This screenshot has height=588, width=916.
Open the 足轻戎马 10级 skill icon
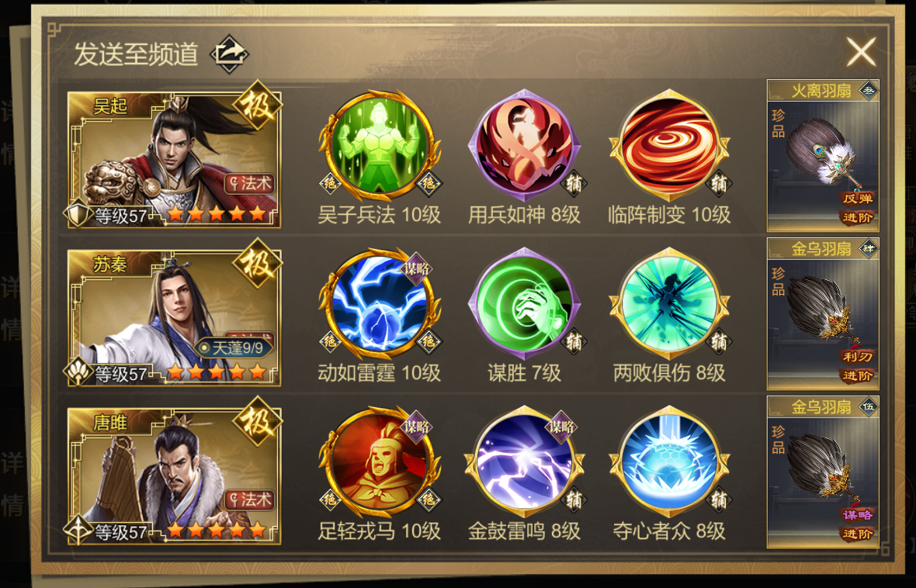click(379, 462)
